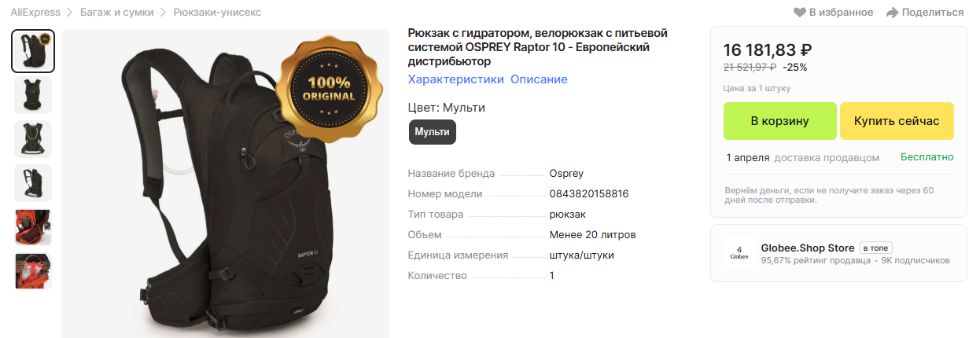Click the share arrow icon
This screenshot has width=980, height=338.
point(892,13)
